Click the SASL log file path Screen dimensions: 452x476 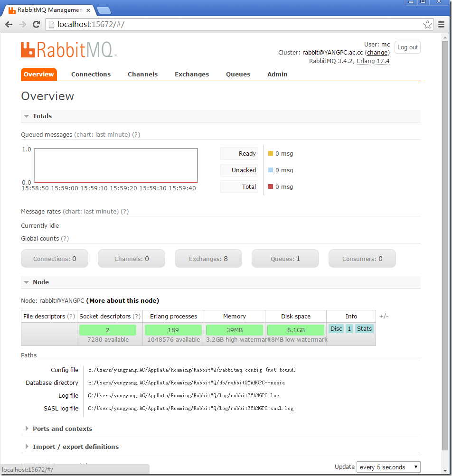[191, 408]
